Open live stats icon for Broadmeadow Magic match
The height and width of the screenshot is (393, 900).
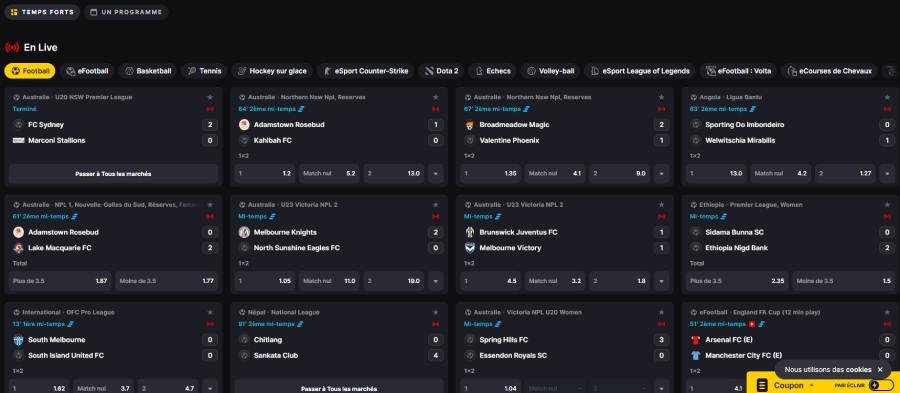click(x=527, y=109)
